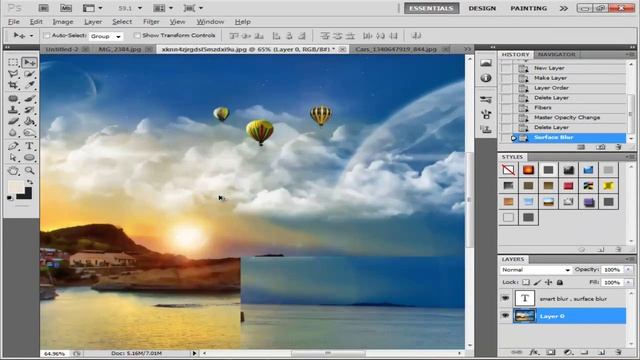This screenshot has width=640, height=360.
Task: Expand more workspaces chevron beside Painting
Action: pos(564,8)
